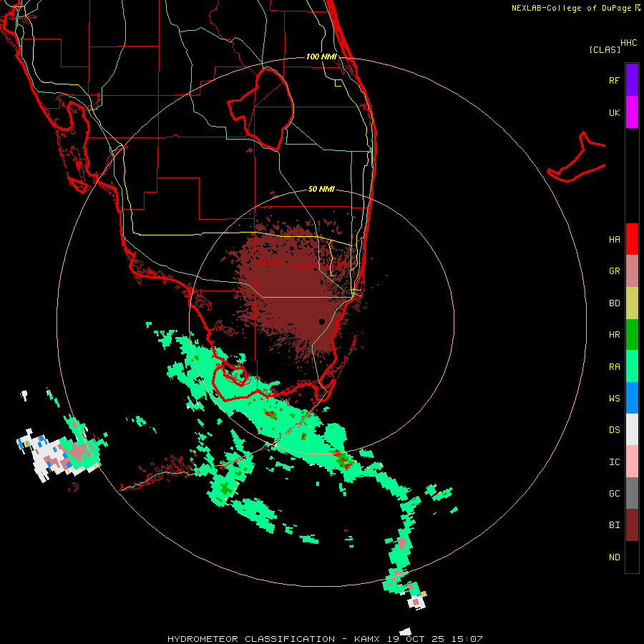Click the RF purple legend swatch
The image size is (644, 644).
tap(632, 79)
